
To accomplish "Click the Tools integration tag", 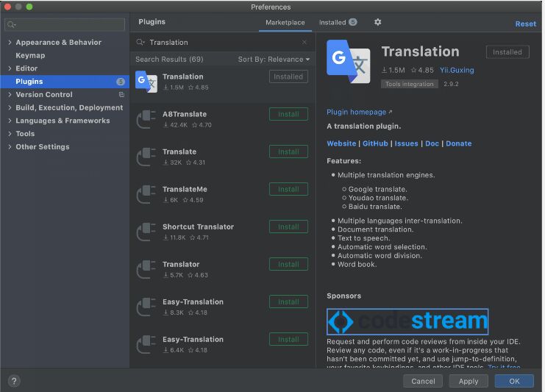I will click(x=410, y=84).
